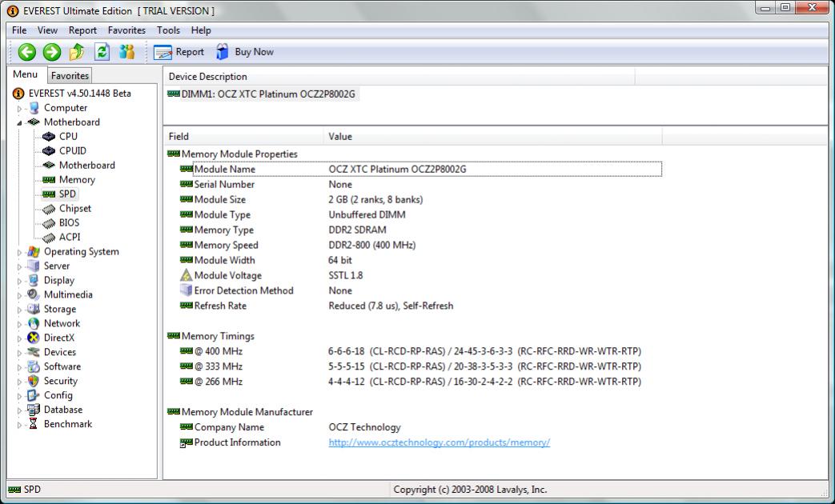The width and height of the screenshot is (835, 504).
Task: Open the View menu
Action: click(47, 30)
